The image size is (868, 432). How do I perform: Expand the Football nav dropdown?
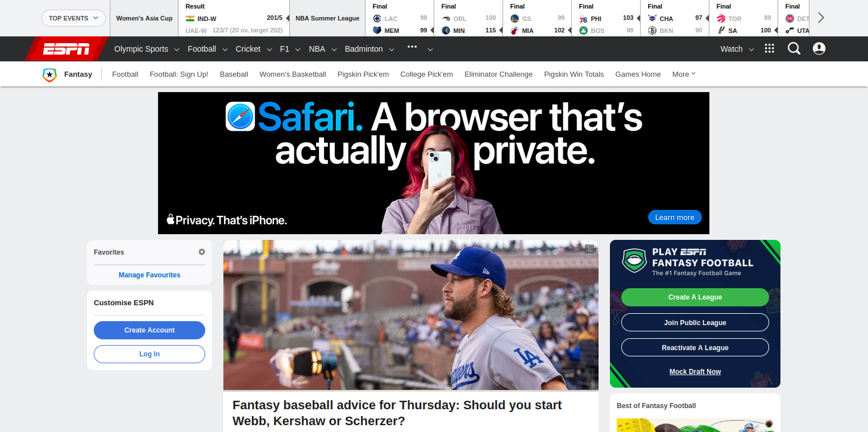coord(207,49)
